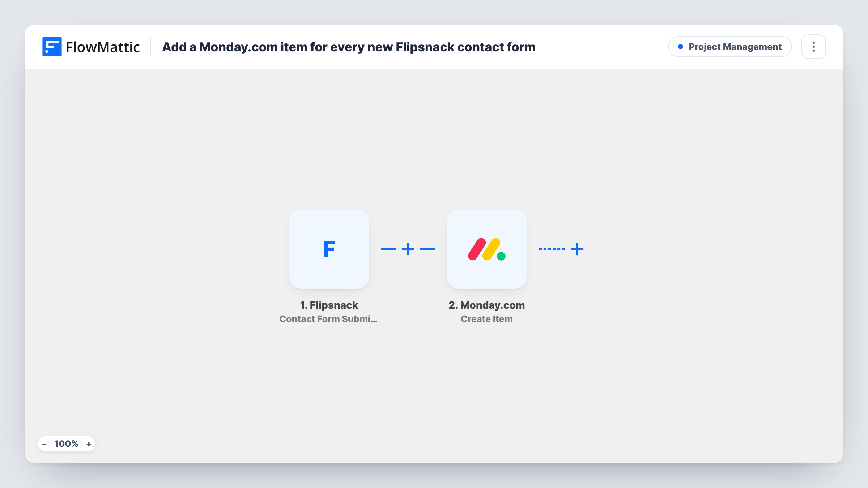868x488 pixels.
Task: Add a step between Flipsnack and Monday.com
Action: point(408,249)
